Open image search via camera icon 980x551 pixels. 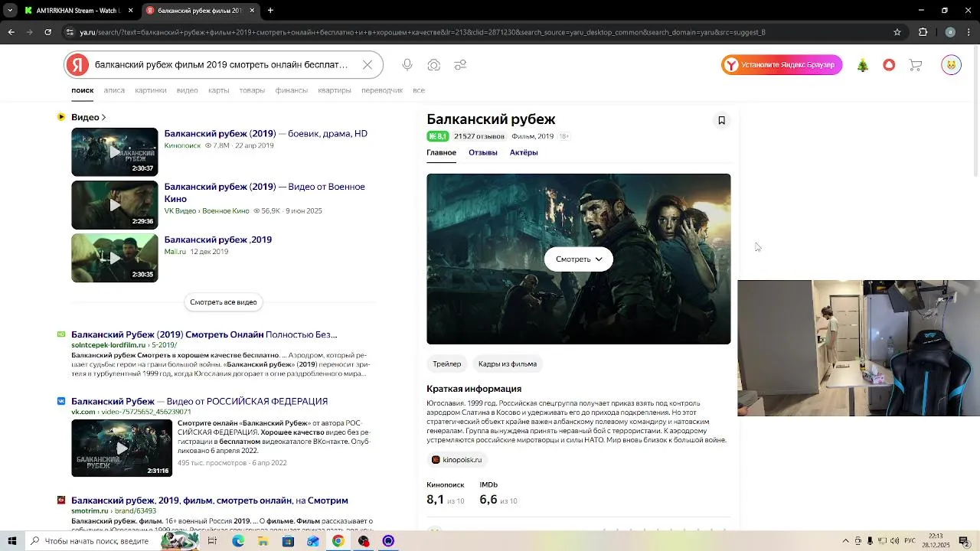pos(434,65)
